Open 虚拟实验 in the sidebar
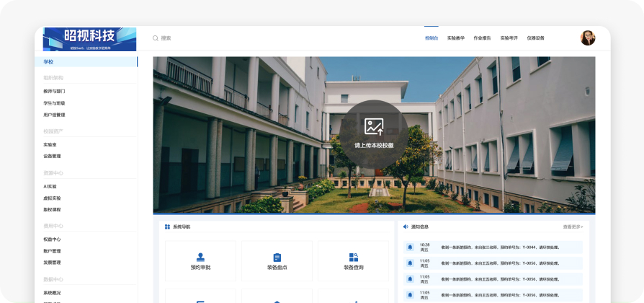The width and height of the screenshot is (644, 303). point(52,198)
